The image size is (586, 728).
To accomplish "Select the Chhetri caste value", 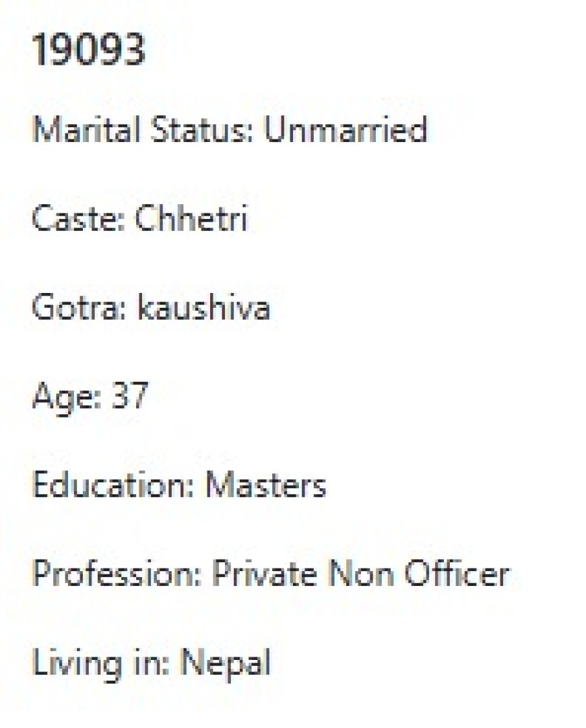I will (x=192, y=219).
